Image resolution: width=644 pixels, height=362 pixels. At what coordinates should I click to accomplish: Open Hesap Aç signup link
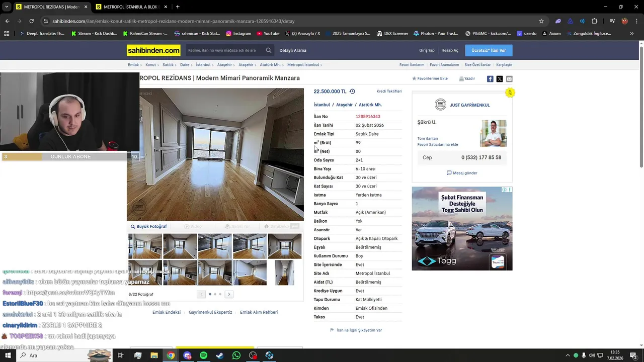point(450,50)
